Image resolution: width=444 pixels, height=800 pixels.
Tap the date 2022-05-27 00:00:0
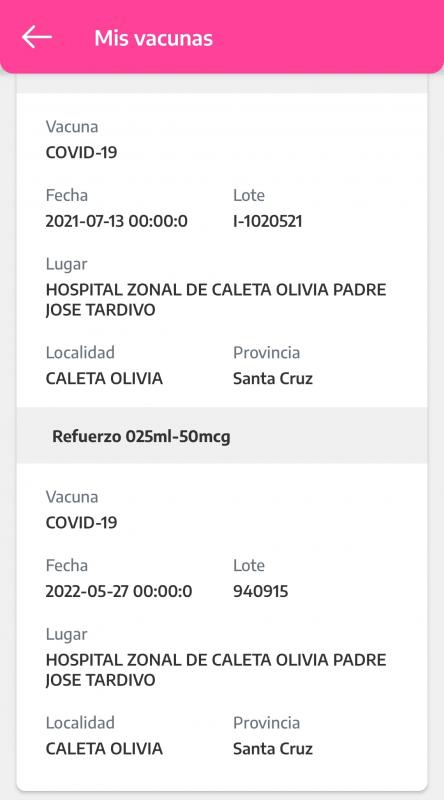[x=119, y=591]
